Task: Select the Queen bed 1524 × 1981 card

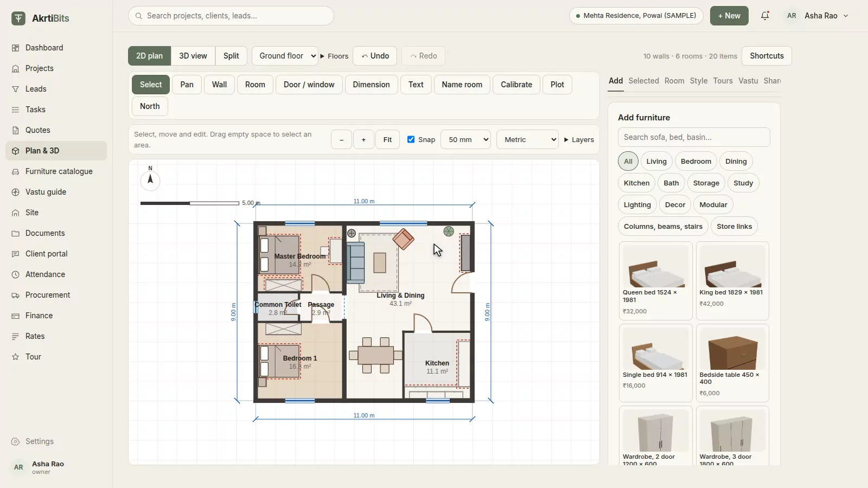Action: (655, 281)
